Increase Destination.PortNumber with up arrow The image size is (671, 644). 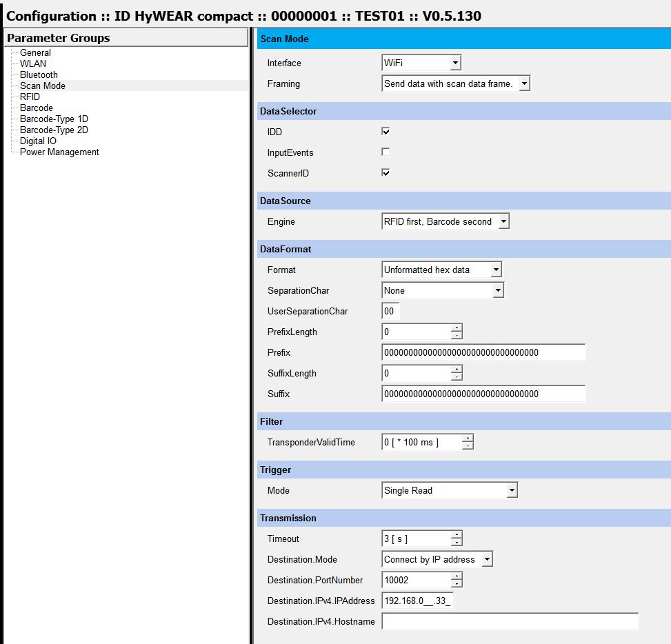457,576
